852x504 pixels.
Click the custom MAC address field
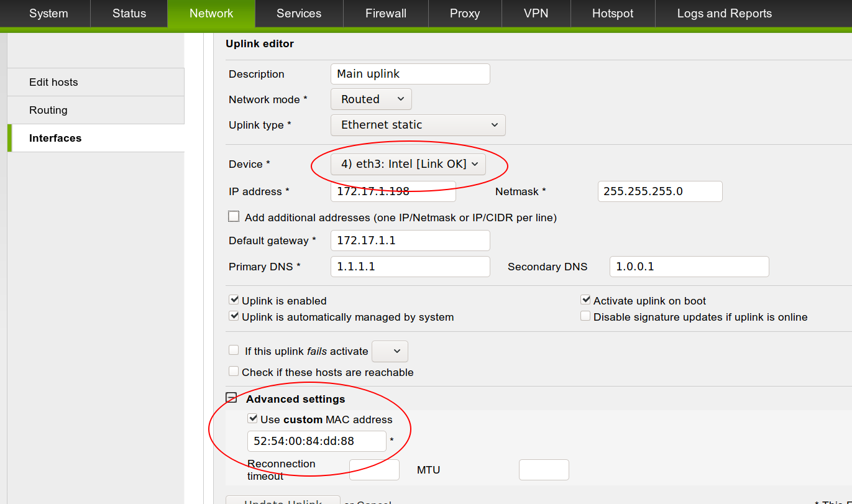point(316,441)
